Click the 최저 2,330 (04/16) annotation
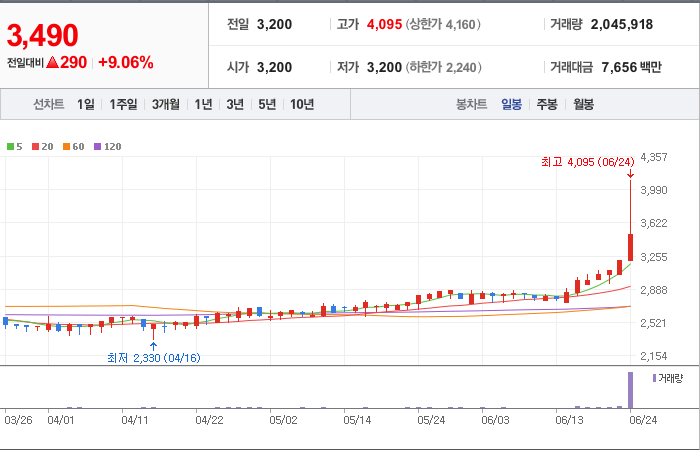The height and width of the screenshot is (450, 700). (154, 358)
